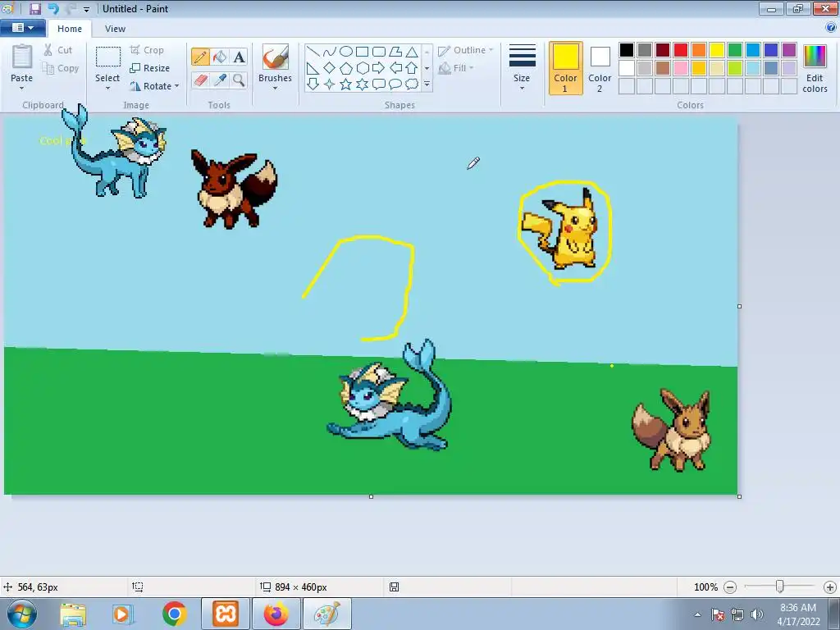Switch to the Home ribbon tab
840x630 pixels.
(x=70, y=29)
